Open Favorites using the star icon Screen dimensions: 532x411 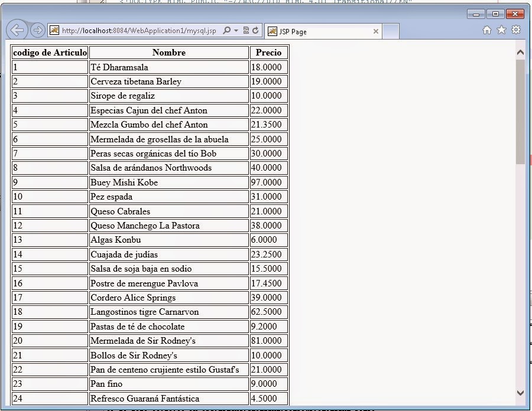(x=502, y=29)
